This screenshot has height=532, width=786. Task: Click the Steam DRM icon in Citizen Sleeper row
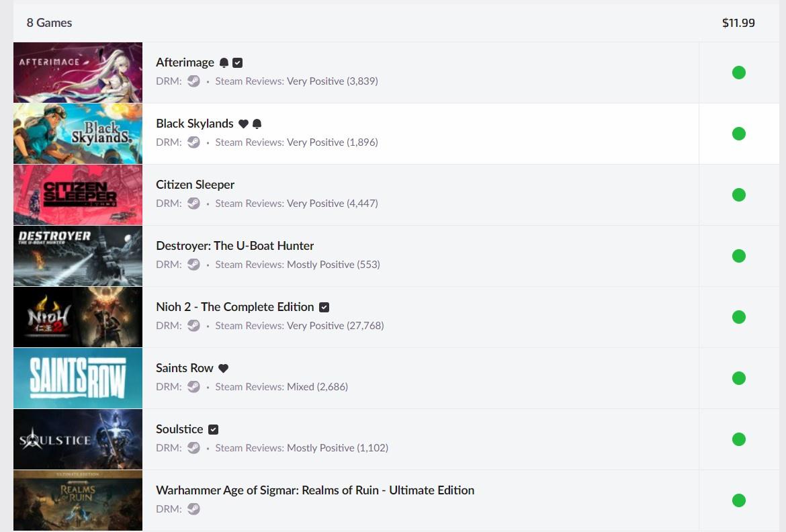193,204
